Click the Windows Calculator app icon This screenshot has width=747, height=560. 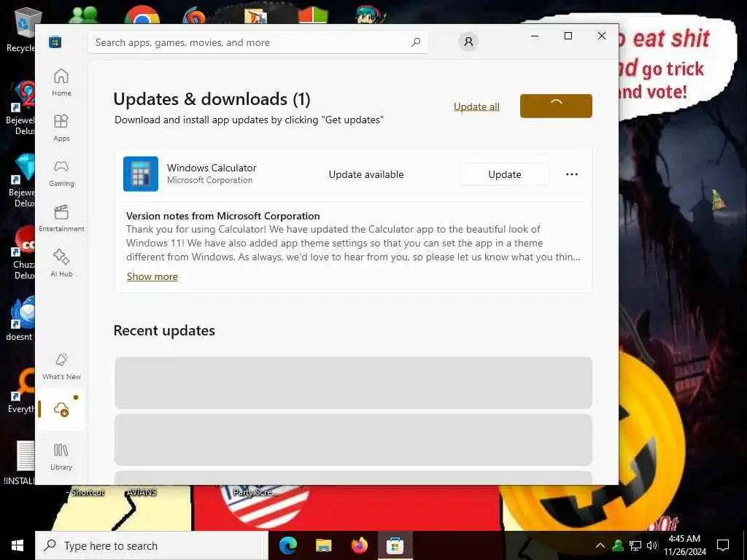coord(141,174)
